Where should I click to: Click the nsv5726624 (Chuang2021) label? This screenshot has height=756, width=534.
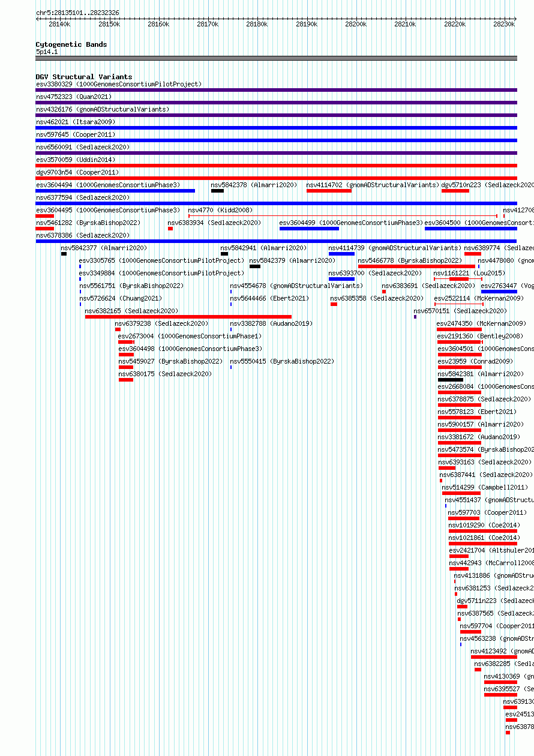pyautogui.click(x=121, y=298)
